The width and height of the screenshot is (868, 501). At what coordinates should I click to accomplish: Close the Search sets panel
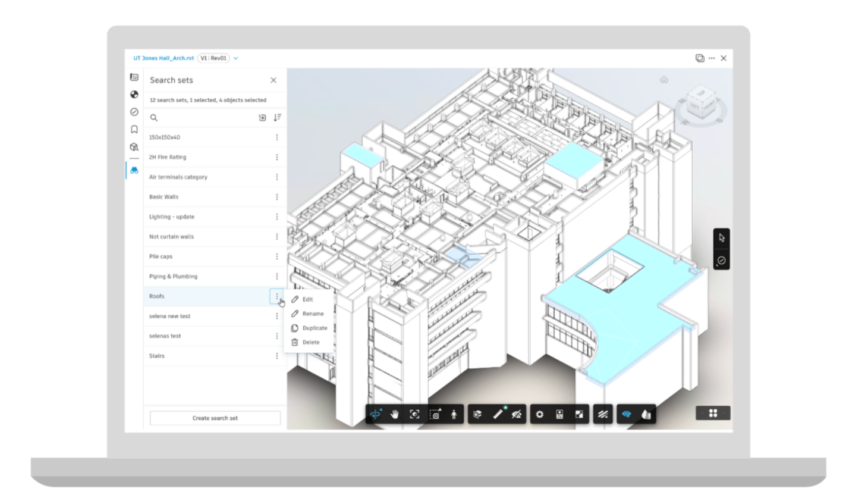(273, 80)
